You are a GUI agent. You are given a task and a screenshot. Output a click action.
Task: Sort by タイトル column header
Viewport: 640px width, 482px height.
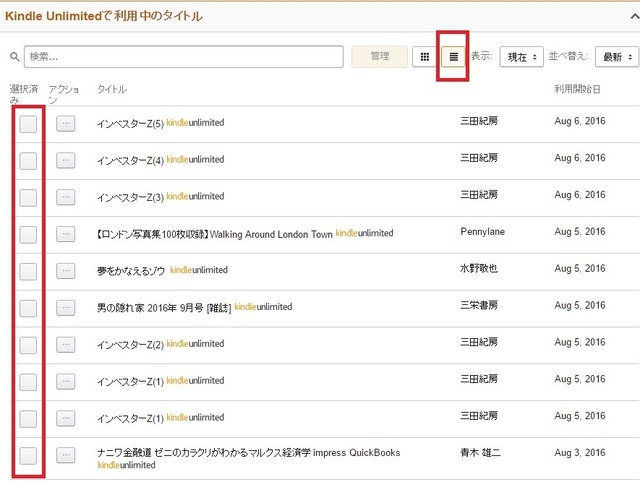tap(112, 90)
